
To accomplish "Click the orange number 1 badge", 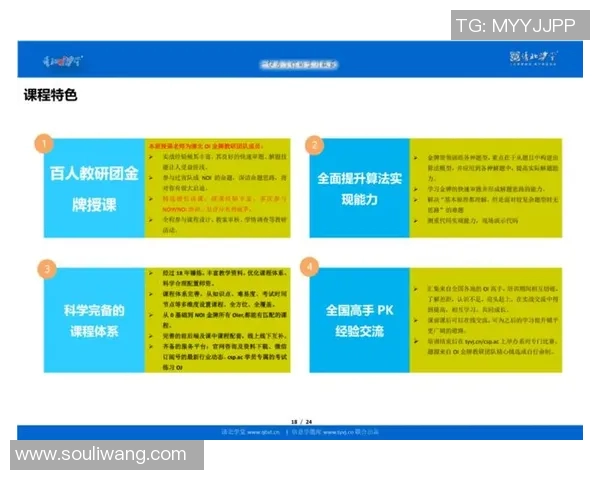I will [44, 144].
